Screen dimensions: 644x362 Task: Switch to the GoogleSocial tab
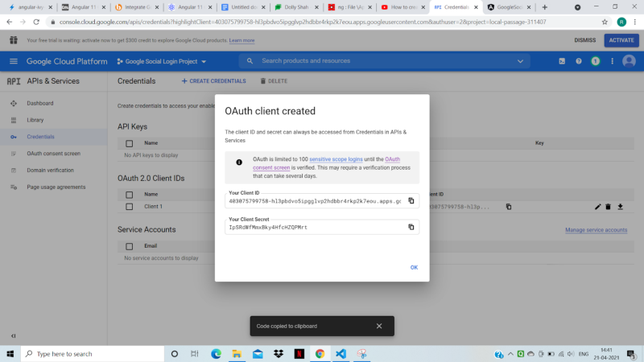(x=510, y=7)
